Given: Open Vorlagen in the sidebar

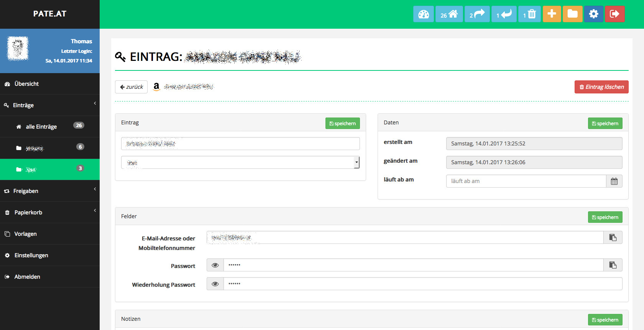Looking at the screenshot, I should pos(26,234).
